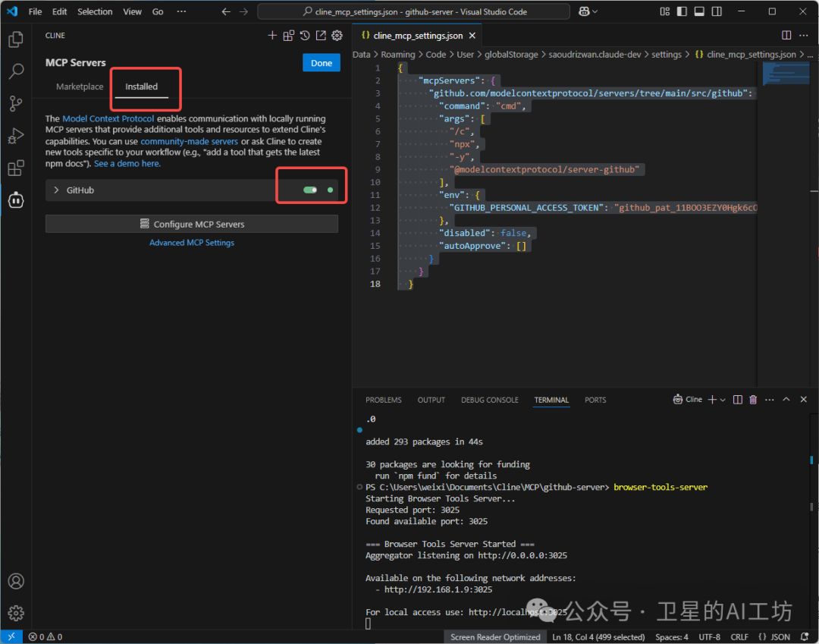Toggle panel visibility in title bar

click(x=699, y=11)
